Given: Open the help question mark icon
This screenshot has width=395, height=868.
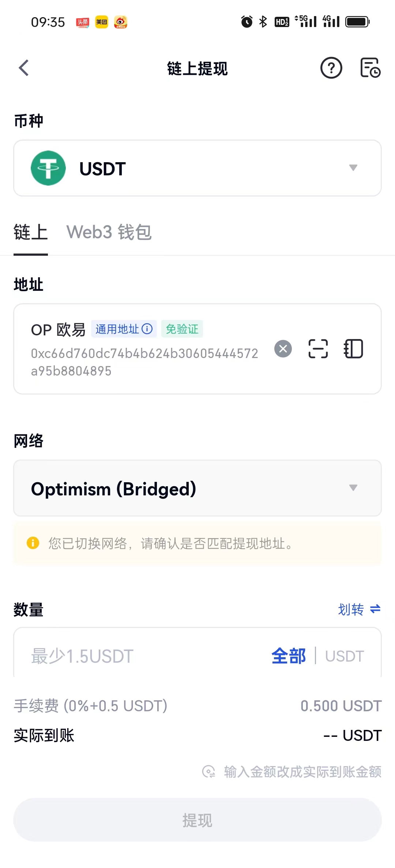Looking at the screenshot, I should (x=331, y=68).
